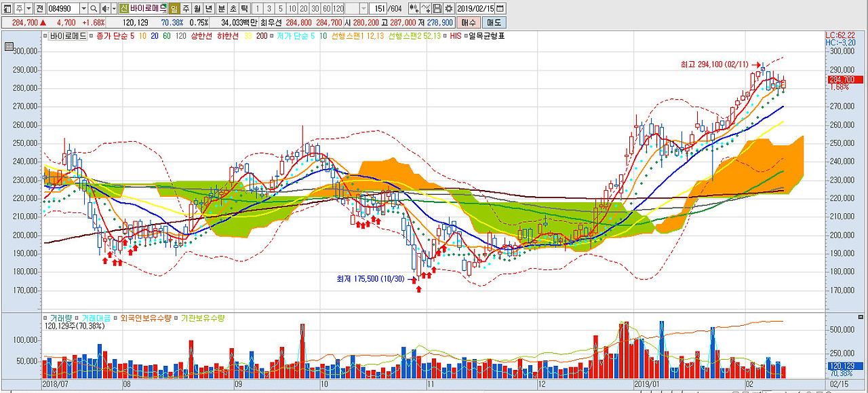Viewport: 868px width, 393px height.
Task: Click the 거래량 volume legend label
Action: coord(60,318)
